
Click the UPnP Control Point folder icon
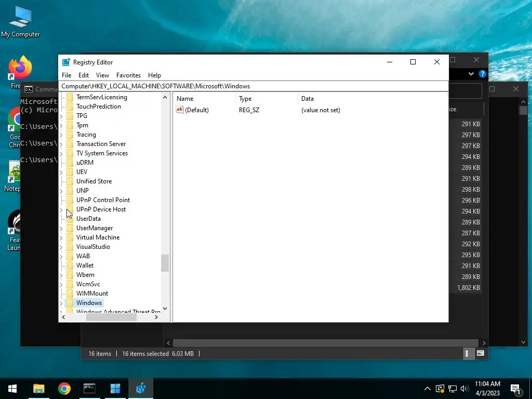[70, 200]
